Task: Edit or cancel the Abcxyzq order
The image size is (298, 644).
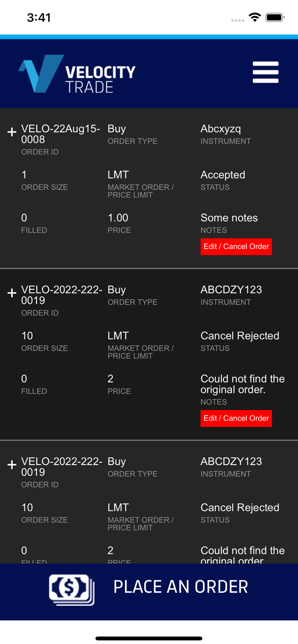Action: (x=236, y=247)
